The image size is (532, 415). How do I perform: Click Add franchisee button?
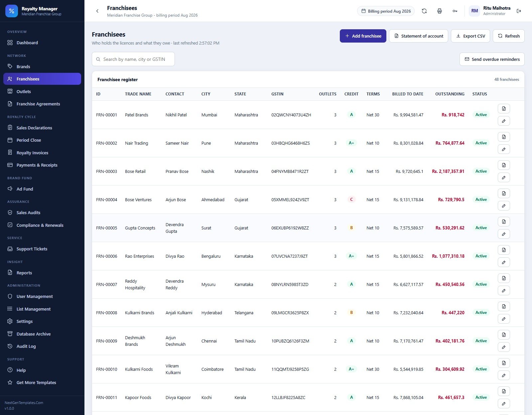pos(363,36)
